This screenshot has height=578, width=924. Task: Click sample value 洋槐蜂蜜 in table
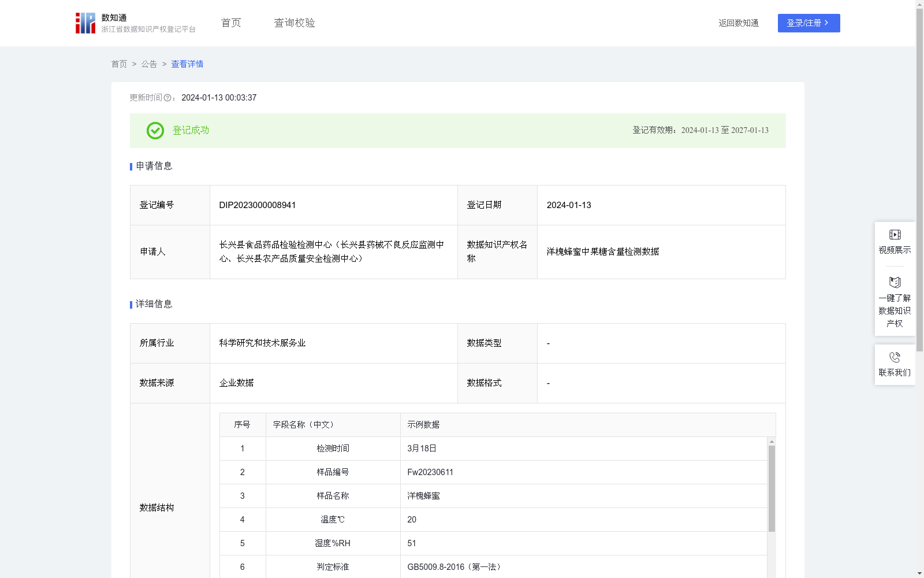click(423, 496)
